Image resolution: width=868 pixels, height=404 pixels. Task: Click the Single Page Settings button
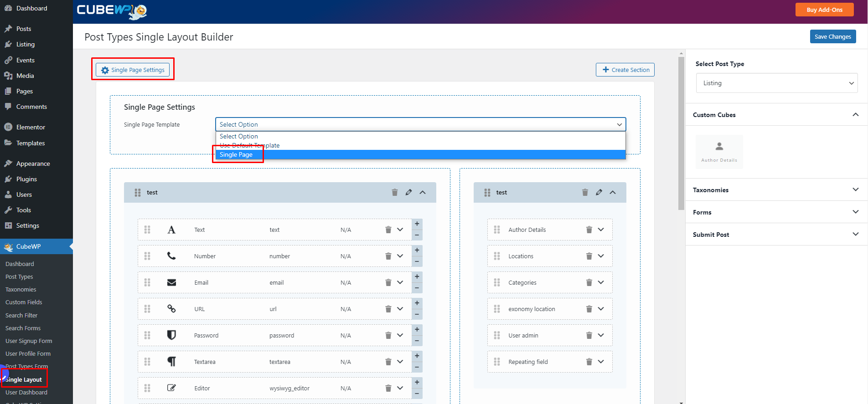pos(133,70)
